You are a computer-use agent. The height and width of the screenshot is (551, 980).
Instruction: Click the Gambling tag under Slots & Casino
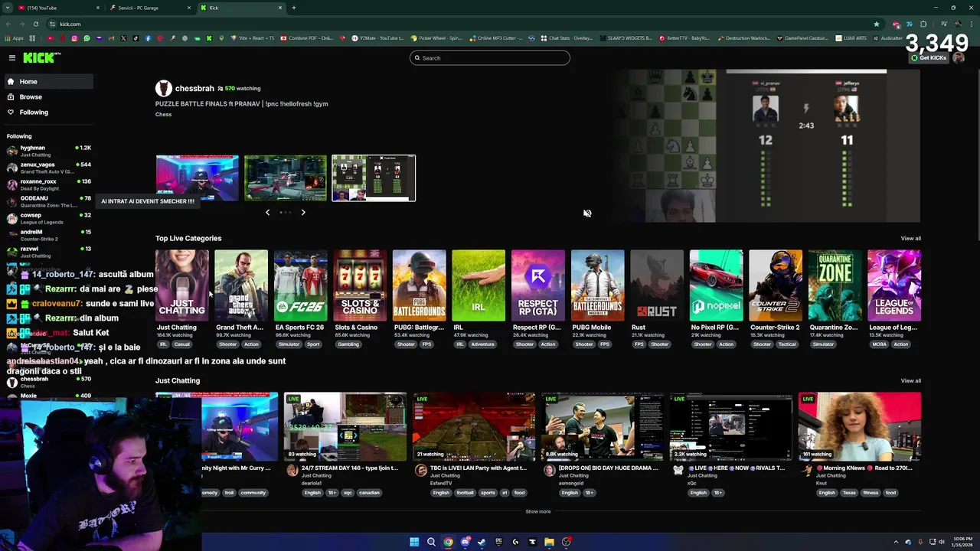[348, 344]
